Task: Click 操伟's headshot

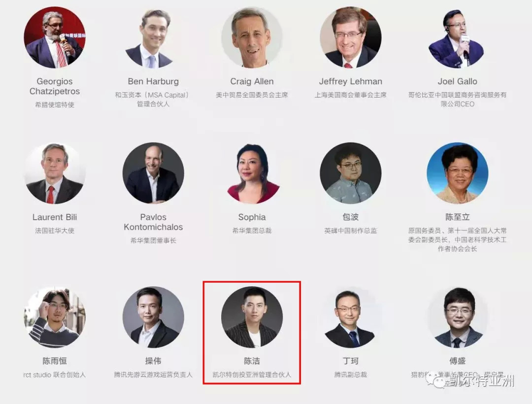Action: tap(153, 317)
